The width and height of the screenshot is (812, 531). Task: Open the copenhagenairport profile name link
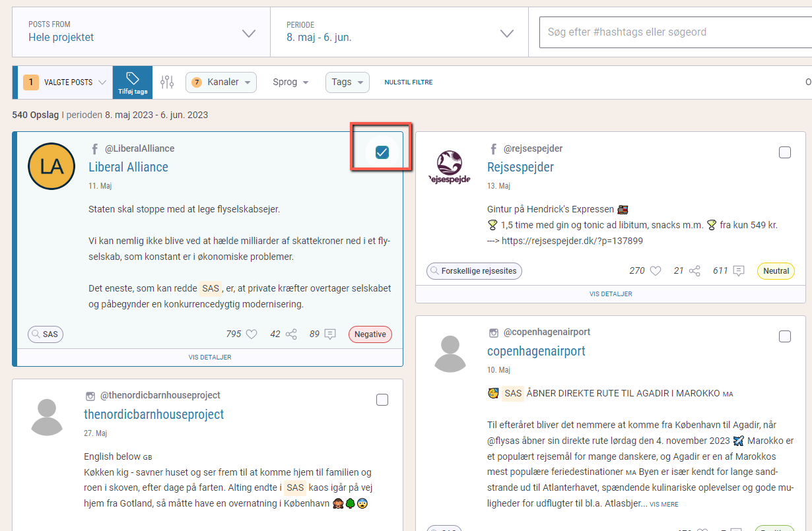[536, 351]
